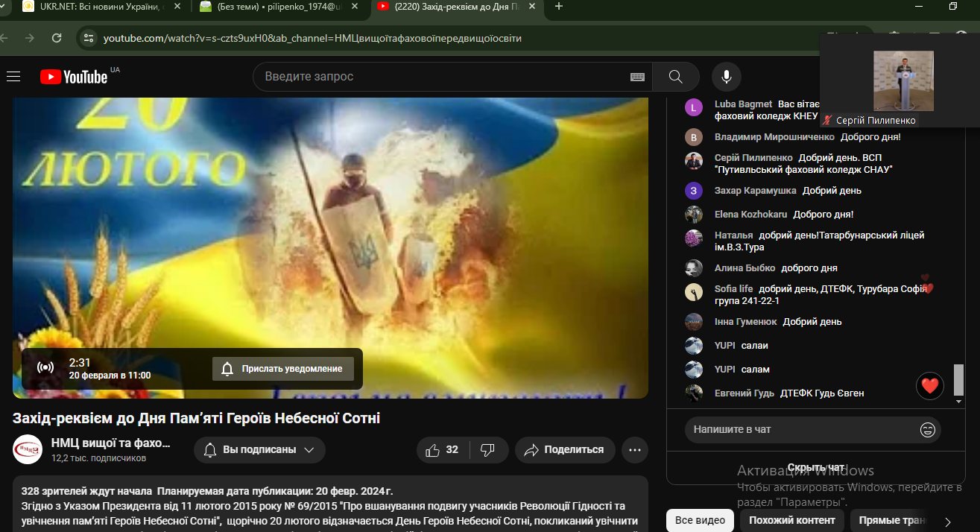Dislike the video with thumbs down
This screenshot has height=532, width=980.
(487, 450)
